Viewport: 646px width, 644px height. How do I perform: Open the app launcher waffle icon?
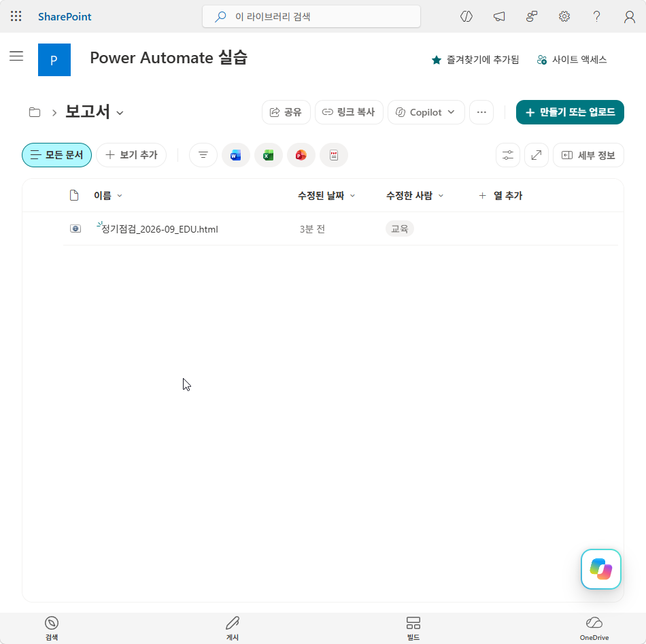point(16,16)
